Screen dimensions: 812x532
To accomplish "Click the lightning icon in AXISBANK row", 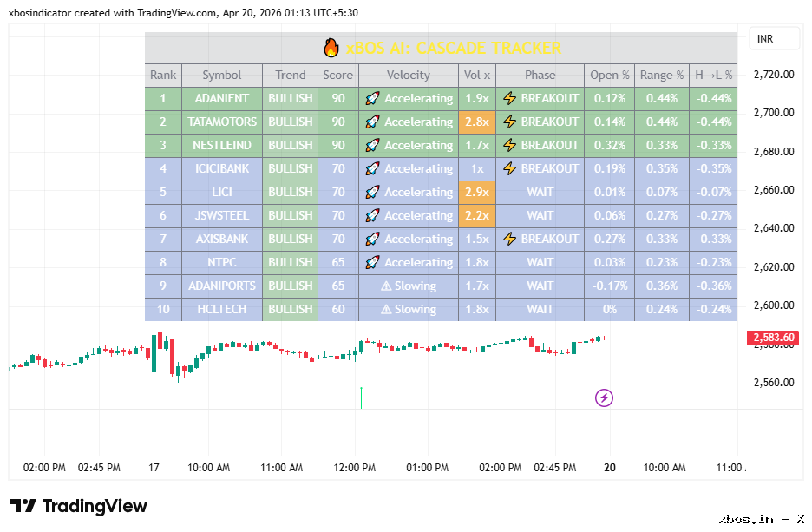I will [x=510, y=239].
